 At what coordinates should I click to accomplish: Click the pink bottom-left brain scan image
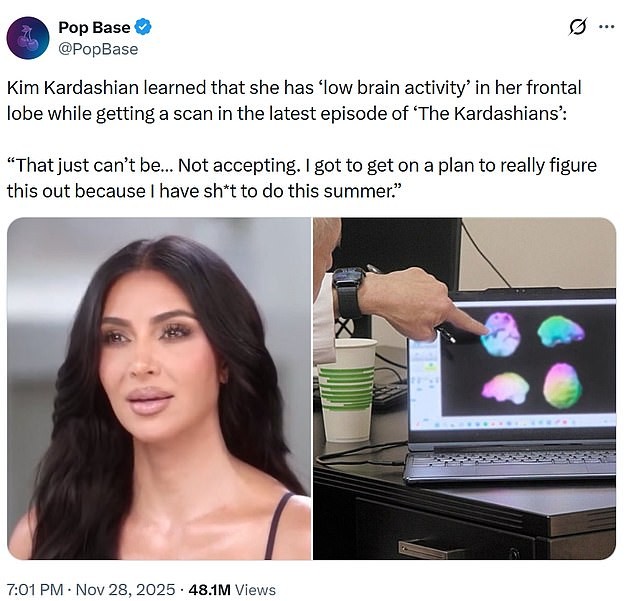pos(505,389)
